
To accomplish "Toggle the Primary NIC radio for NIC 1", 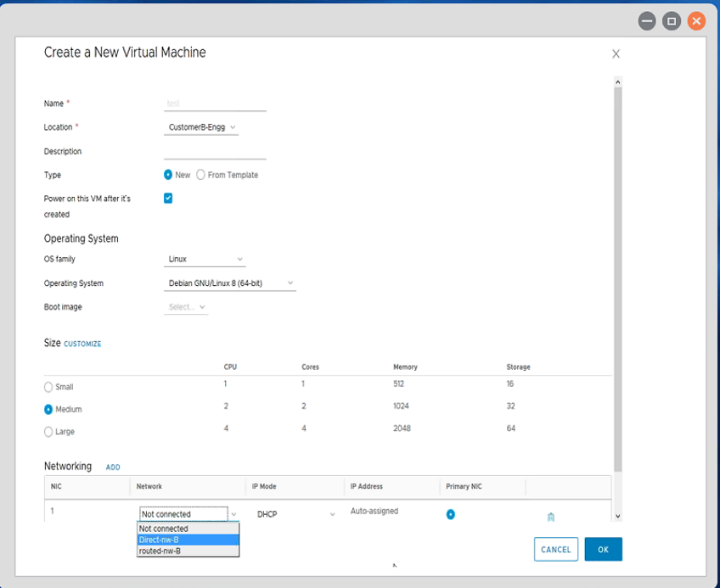I will [451, 514].
